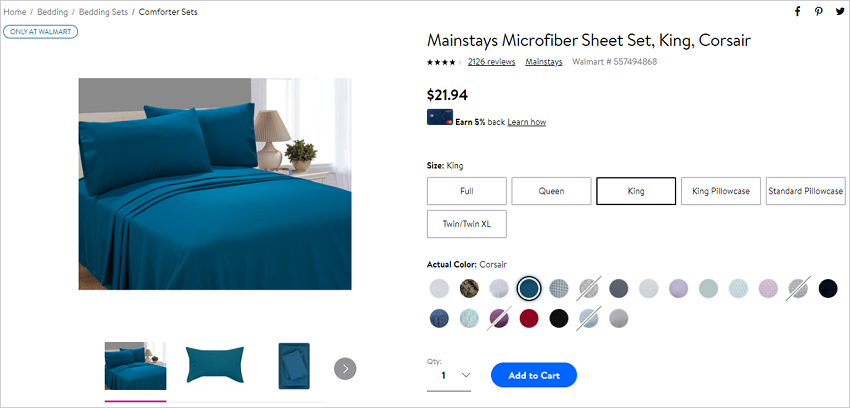Select the Full size option
This screenshot has width=850, height=408.
click(x=467, y=191)
